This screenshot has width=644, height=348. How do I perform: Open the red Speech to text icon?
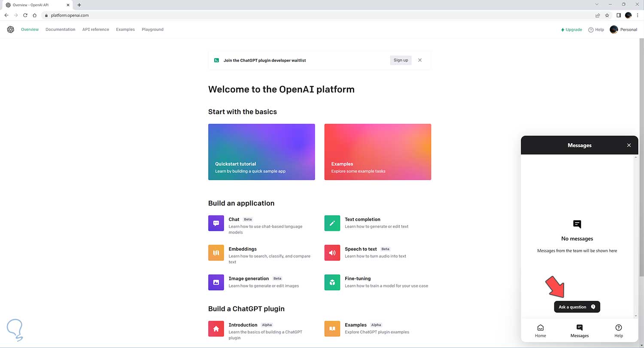332,253
